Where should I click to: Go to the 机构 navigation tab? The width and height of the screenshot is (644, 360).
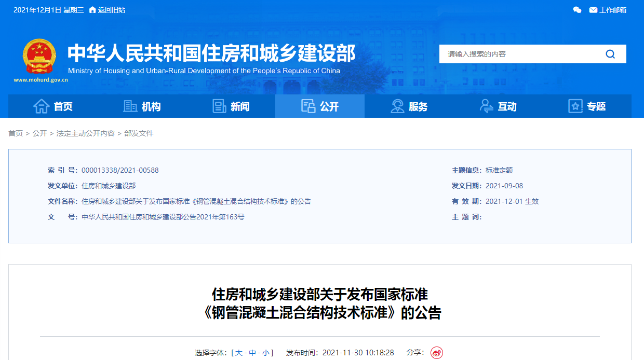coord(142,106)
